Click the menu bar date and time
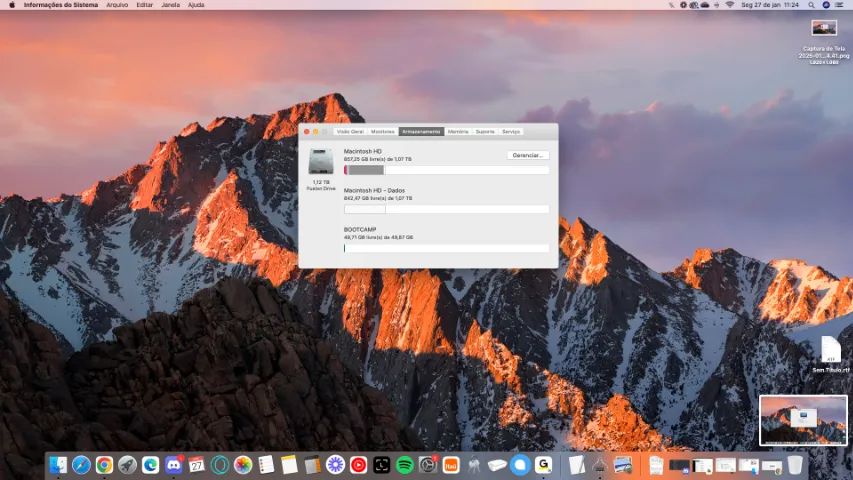853x480 pixels. point(770,5)
